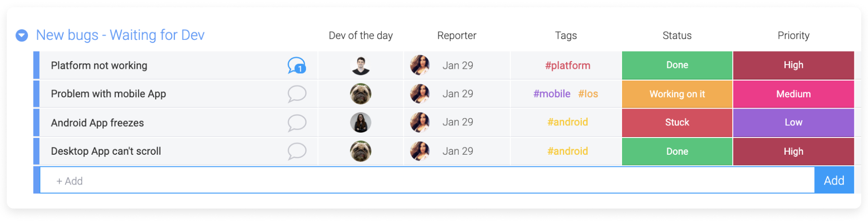
Task: Open the Stuck status cell
Action: [x=677, y=123]
